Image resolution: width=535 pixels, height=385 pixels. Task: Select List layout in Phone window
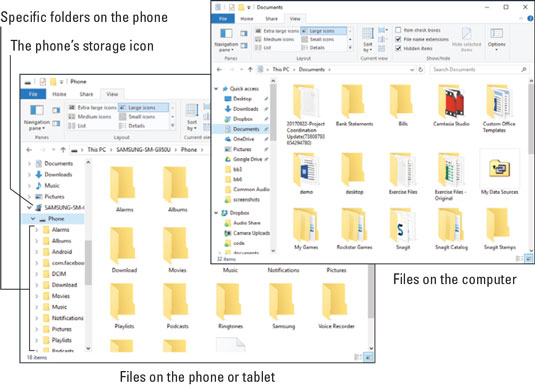(x=77, y=126)
